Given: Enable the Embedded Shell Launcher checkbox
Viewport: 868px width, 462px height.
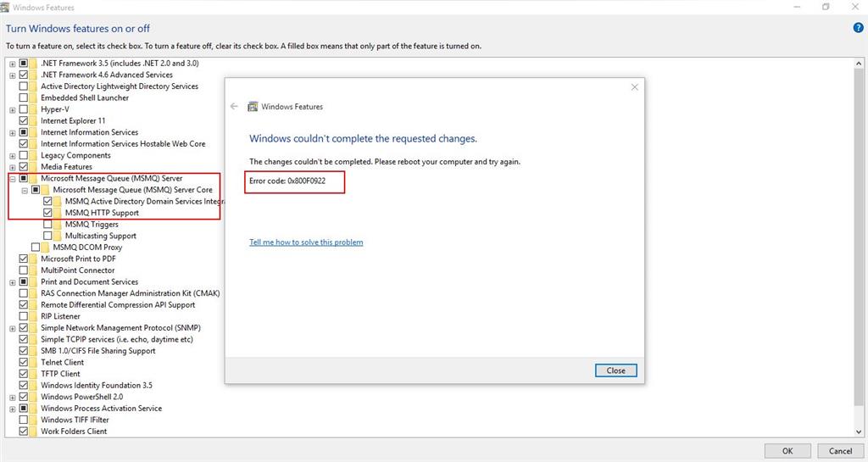Looking at the screenshot, I should [x=23, y=98].
